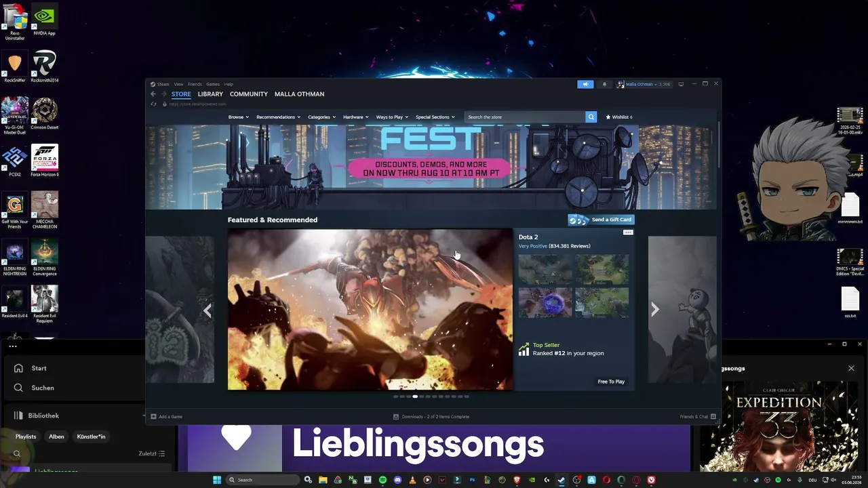Open Expedition 33 album art in Spotify

tap(779, 426)
